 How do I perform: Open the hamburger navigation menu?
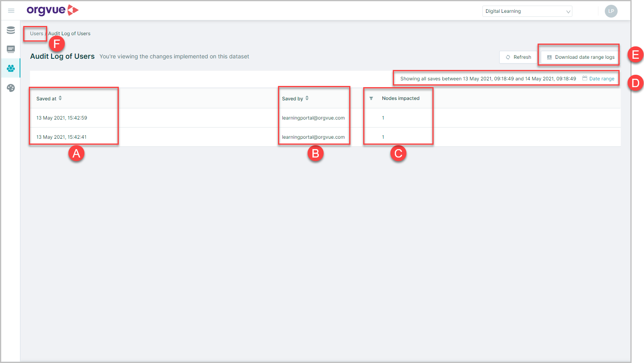pos(11,11)
